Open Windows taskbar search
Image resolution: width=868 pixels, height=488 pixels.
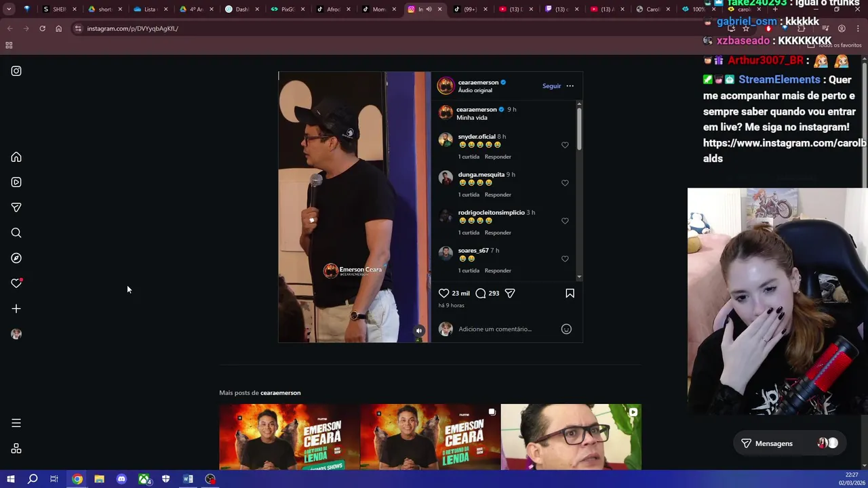[x=33, y=479]
